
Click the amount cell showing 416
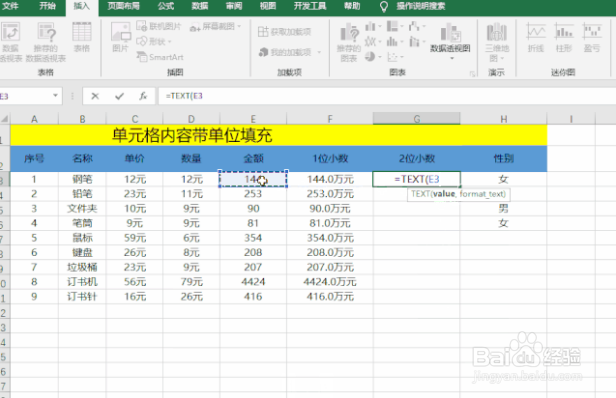click(x=253, y=296)
